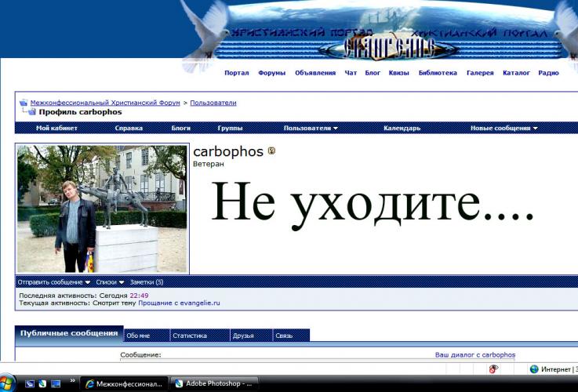Click the first quick launch icon in taskbar
This screenshot has width=578, height=392.
(x=30, y=383)
